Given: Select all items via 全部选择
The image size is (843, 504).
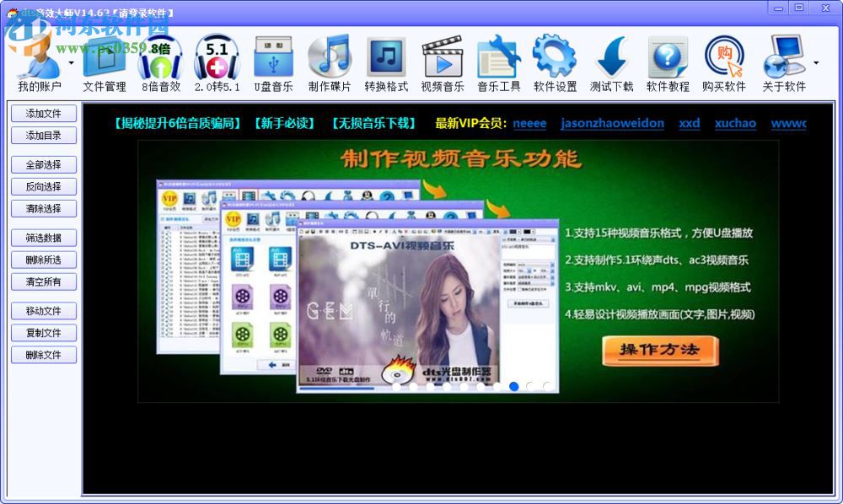Looking at the screenshot, I should (x=44, y=164).
